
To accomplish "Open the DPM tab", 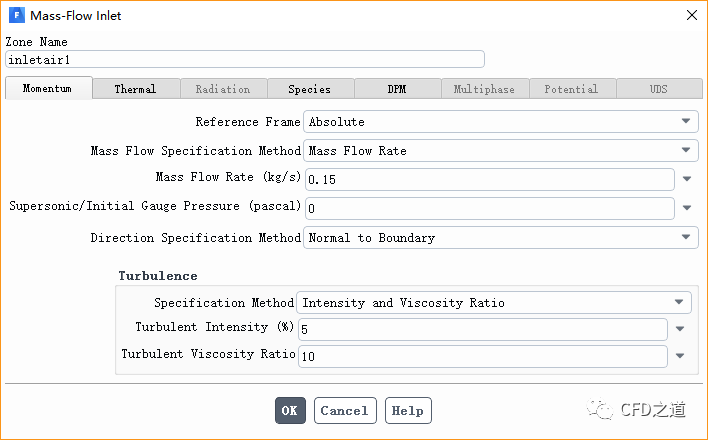I will tap(397, 89).
